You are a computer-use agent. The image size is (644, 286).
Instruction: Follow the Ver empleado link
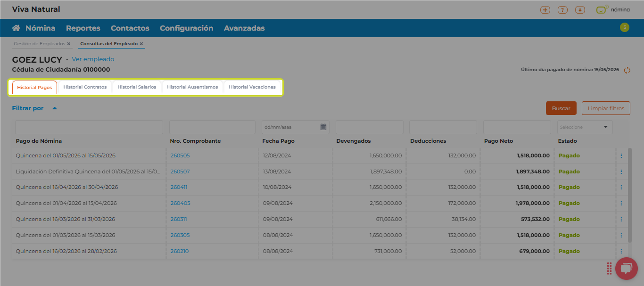click(x=93, y=59)
